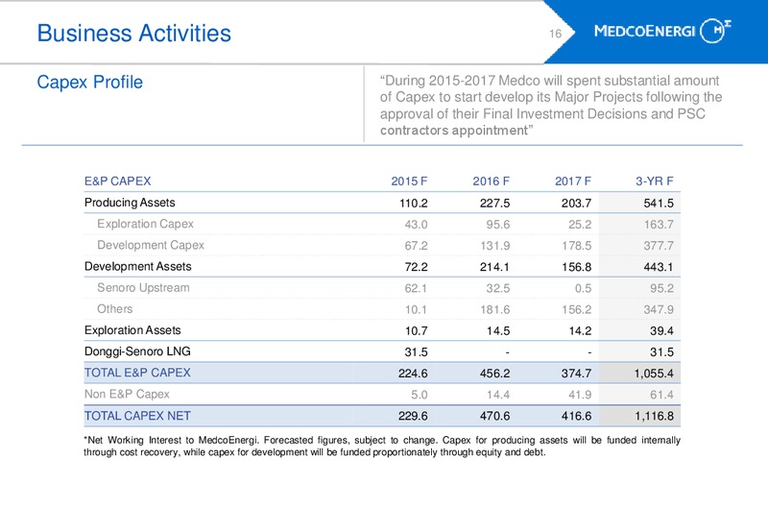Viewport: 768px width, 532px height.
Task: Click Producing Assets total 541.5
Action: 659,203
